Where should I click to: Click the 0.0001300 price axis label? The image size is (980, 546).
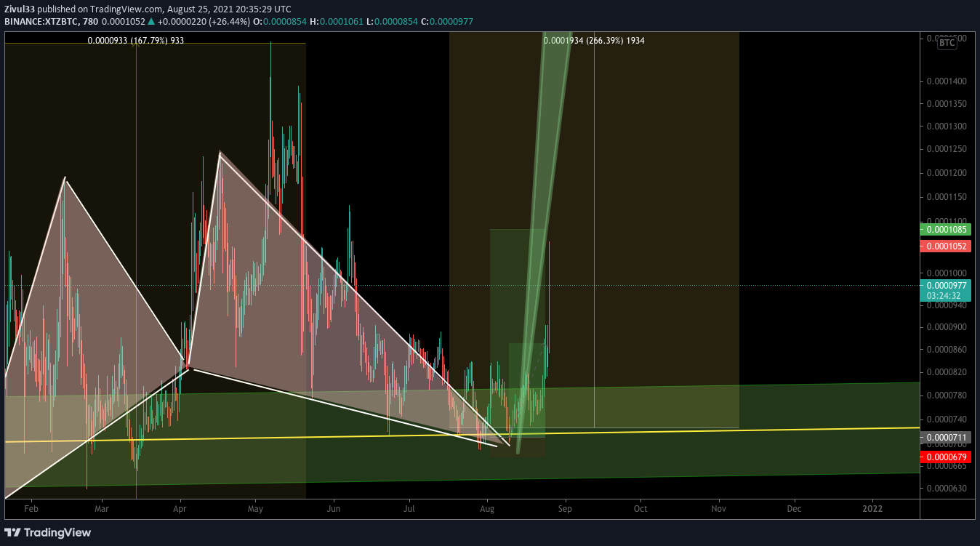[947, 127]
